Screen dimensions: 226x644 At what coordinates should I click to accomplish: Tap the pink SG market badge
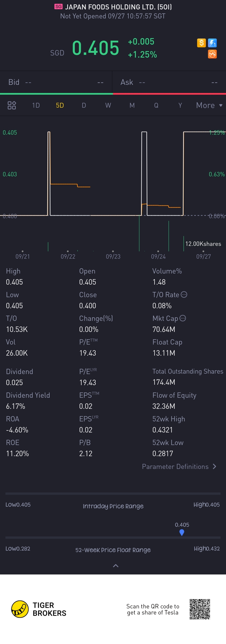[x=58, y=7]
